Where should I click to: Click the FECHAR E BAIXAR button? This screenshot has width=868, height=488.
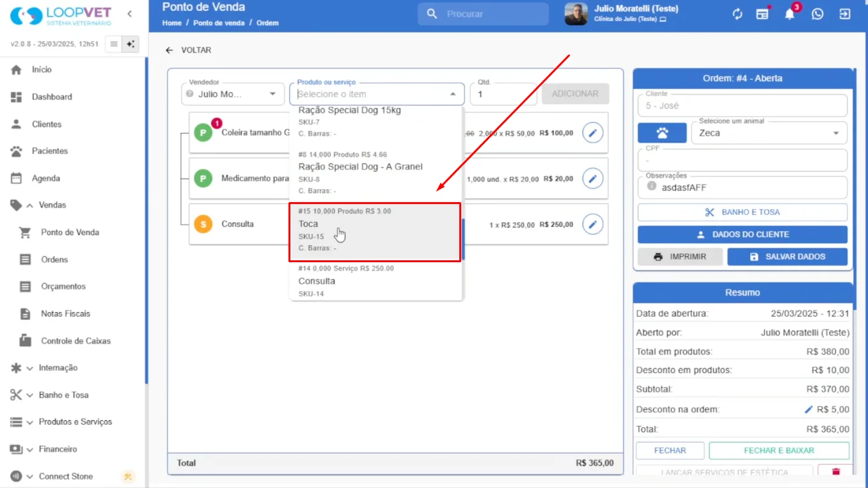[779, 450]
